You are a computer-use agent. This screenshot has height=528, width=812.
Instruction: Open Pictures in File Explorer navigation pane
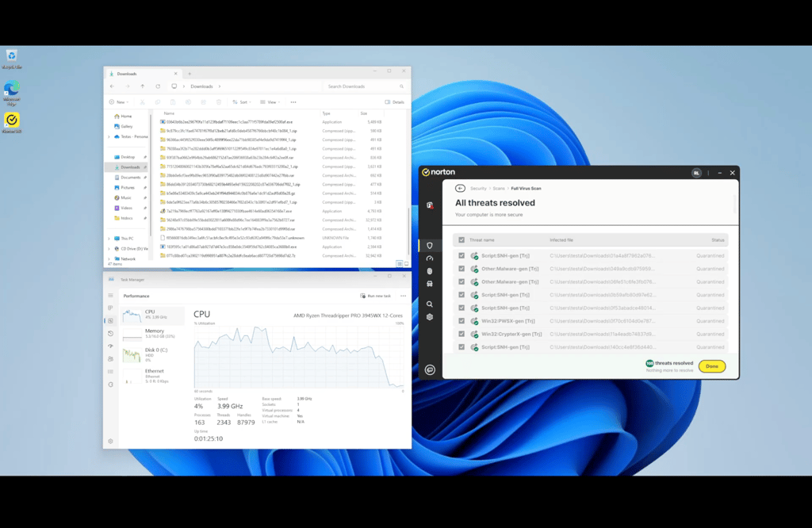click(128, 187)
